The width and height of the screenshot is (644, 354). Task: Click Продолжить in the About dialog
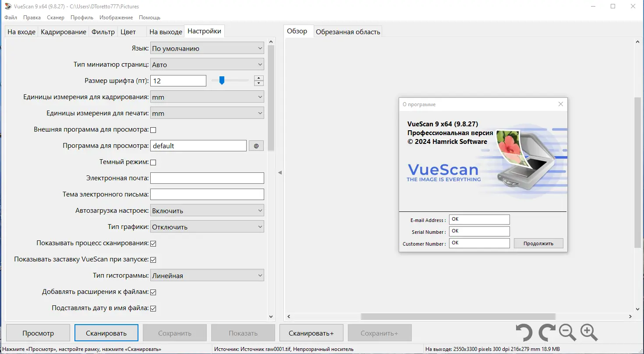point(538,243)
